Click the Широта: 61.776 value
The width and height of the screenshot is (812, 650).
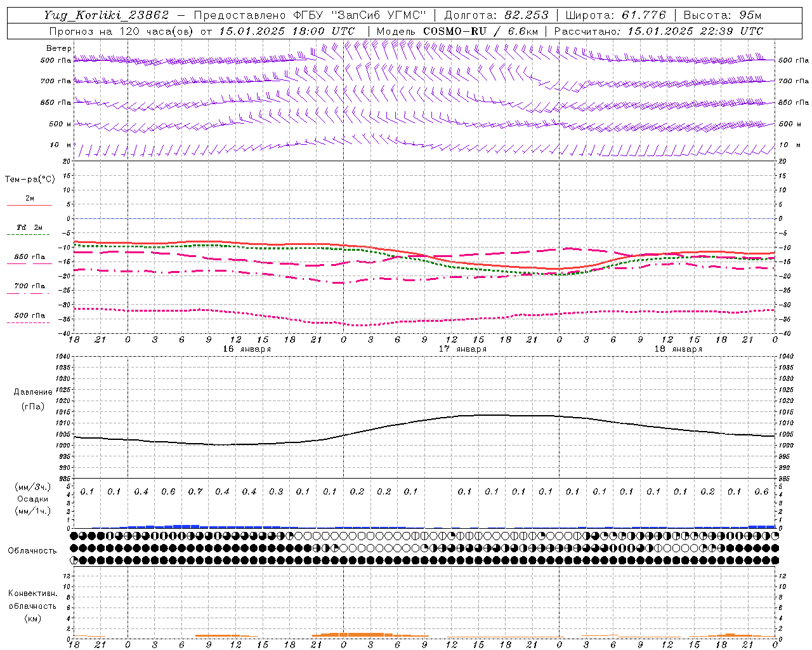coord(615,15)
